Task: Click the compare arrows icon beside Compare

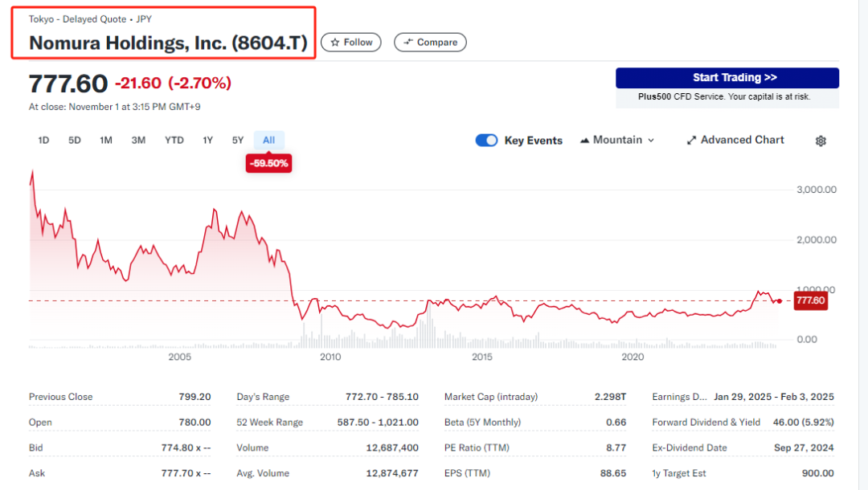Action: (408, 42)
